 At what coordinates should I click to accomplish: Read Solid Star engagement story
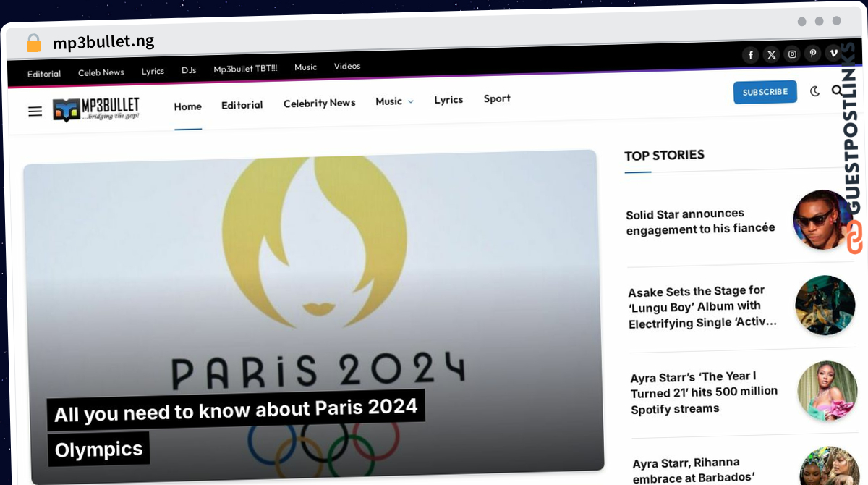tap(700, 221)
